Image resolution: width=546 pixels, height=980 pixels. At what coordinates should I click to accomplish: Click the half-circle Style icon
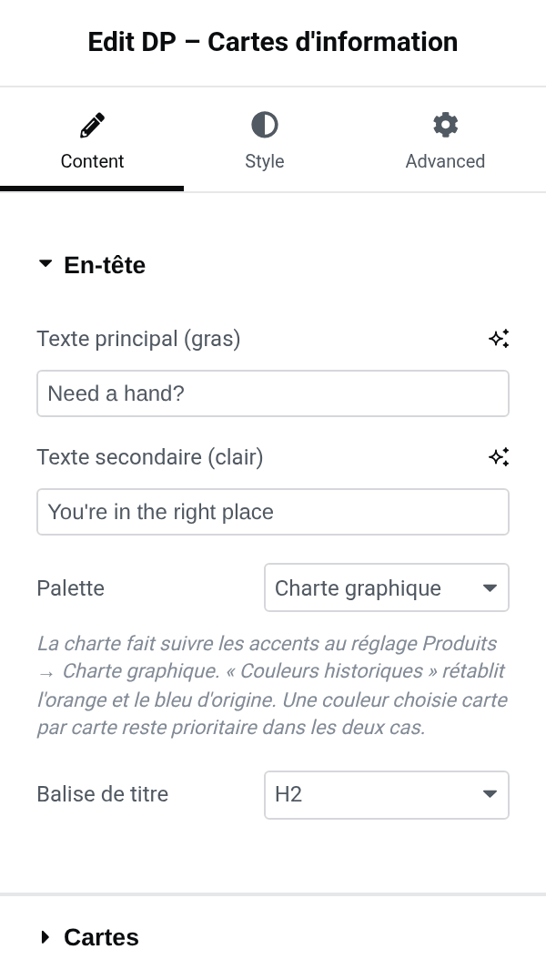click(x=264, y=125)
